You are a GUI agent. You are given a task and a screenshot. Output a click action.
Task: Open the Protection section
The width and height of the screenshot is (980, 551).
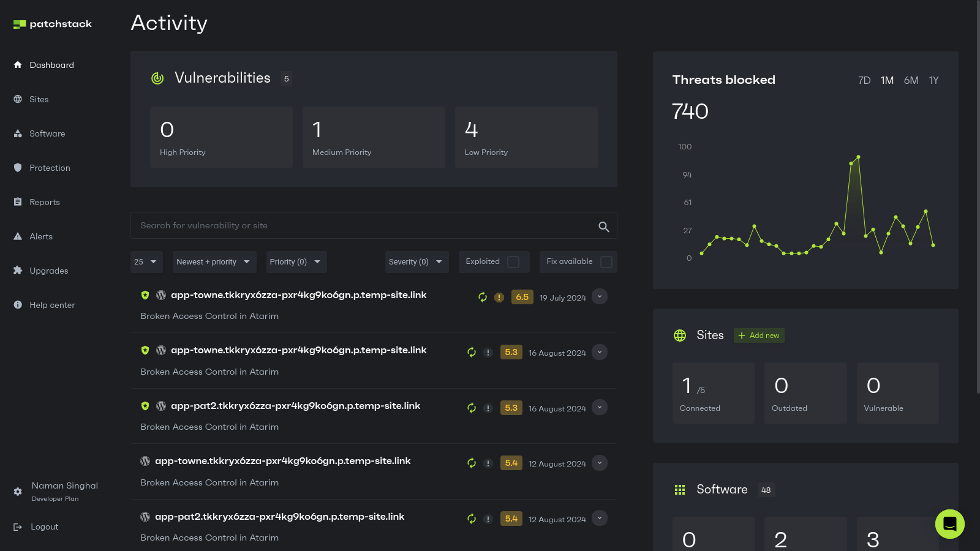pos(50,168)
